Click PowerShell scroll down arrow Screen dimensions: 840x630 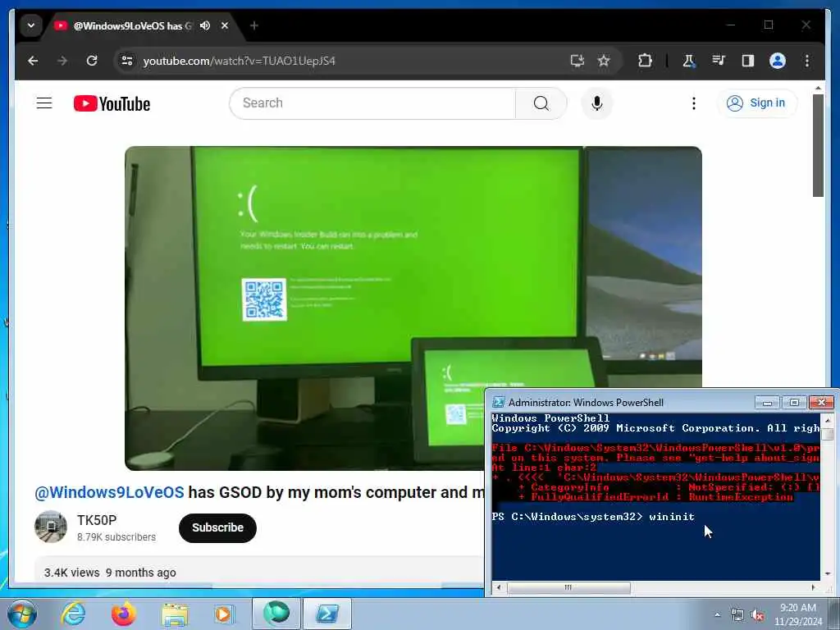828,573
